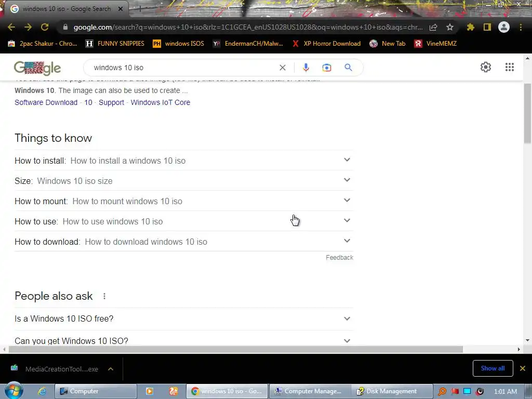Expand How to mount row
This screenshot has height=399, width=532.
184,201
